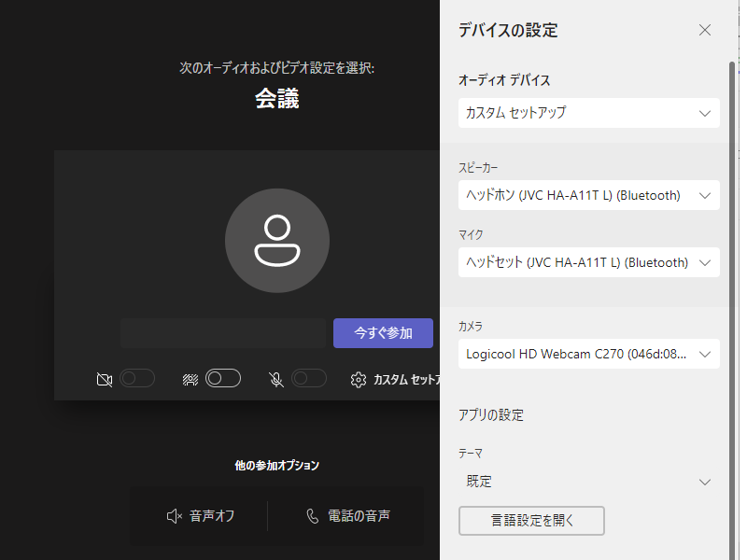Click the muted microphone icon

point(275,380)
